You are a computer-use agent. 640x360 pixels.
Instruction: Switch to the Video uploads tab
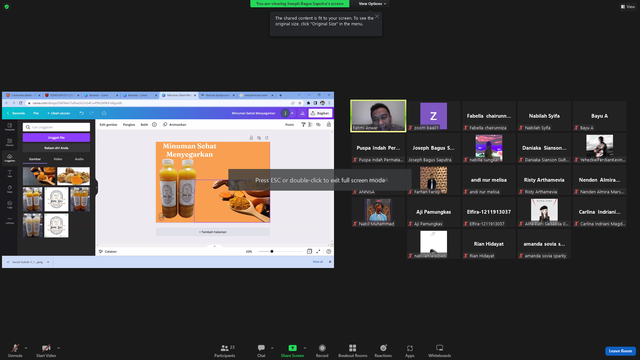[58, 159]
